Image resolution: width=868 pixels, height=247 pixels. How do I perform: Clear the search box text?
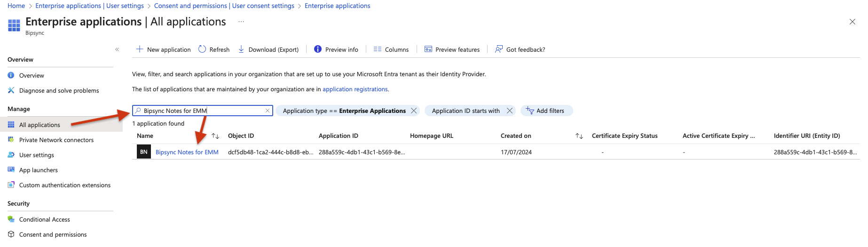tap(268, 111)
